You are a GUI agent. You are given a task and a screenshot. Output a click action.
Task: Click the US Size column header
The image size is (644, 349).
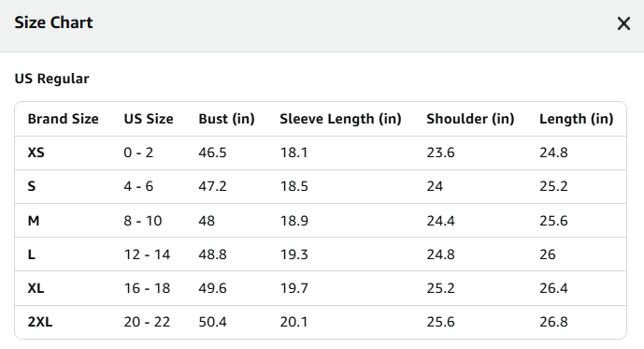[x=149, y=119]
